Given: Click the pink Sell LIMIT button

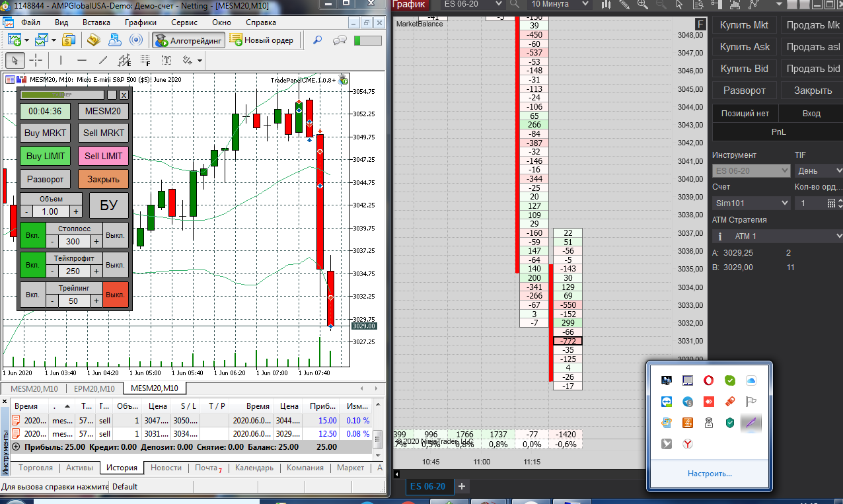Looking at the screenshot, I should click(103, 156).
